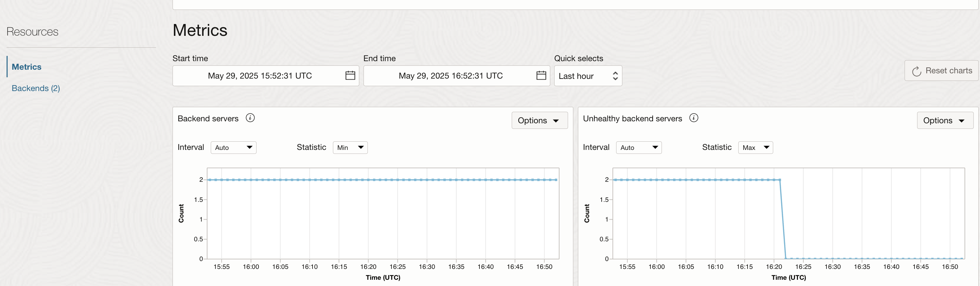Click the End time date field
Image resolution: width=980 pixels, height=286 pixels.
pyautogui.click(x=450, y=76)
